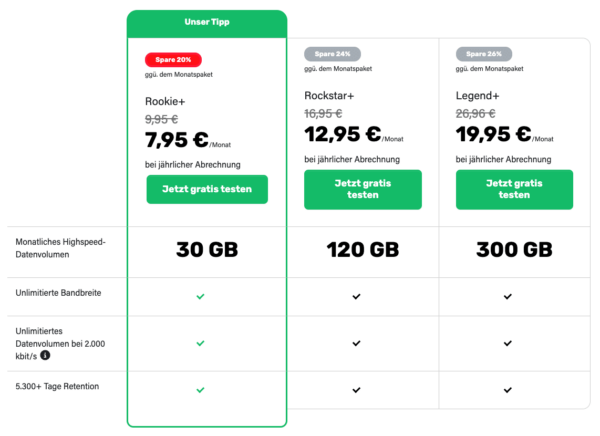Screen dimensions: 600x436
Task: Select the 'Unser Tipp' green header
Action: pyautogui.click(x=207, y=22)
